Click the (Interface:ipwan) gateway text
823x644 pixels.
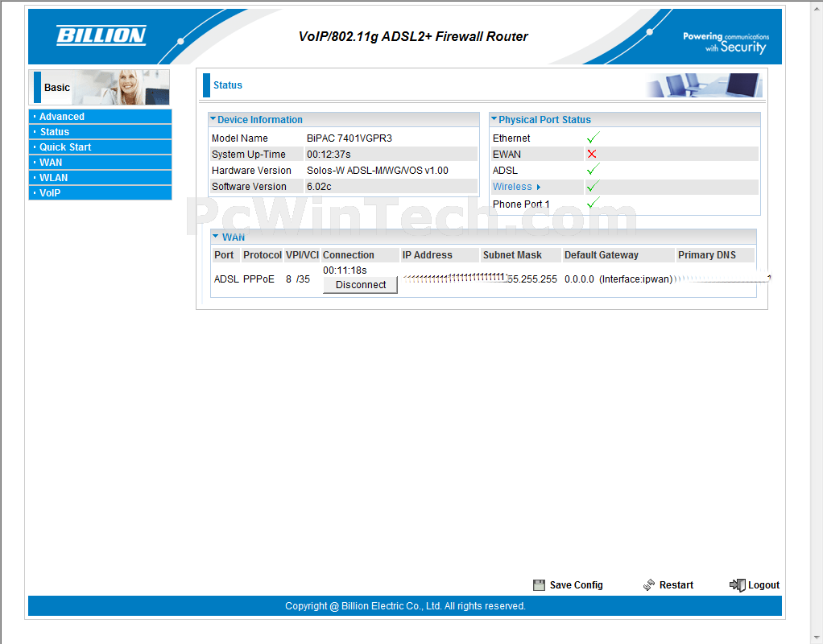[x=635, y=279]
